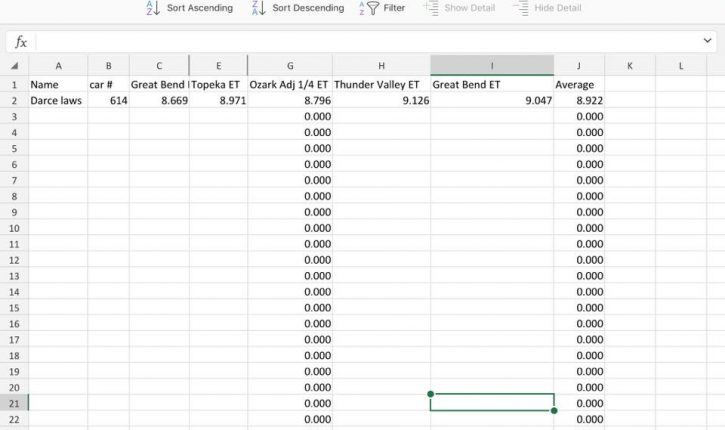Viewport: 725px width, 430px height.
Task: Select column G header
Action: tap(289, 66)
